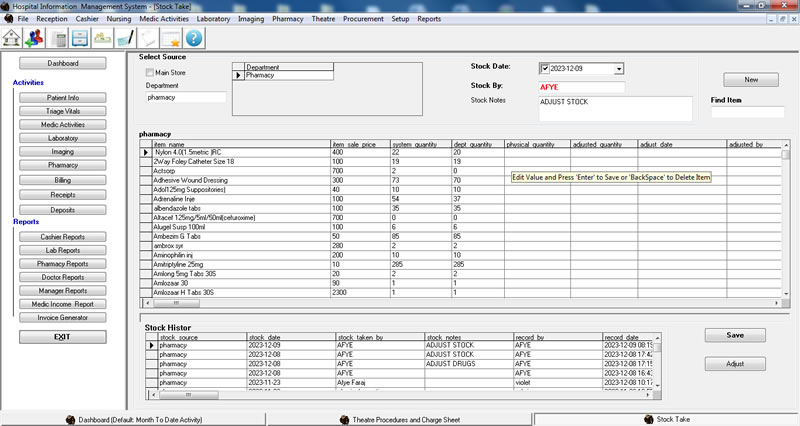Click the Find Item search field

tap(748, 112)
